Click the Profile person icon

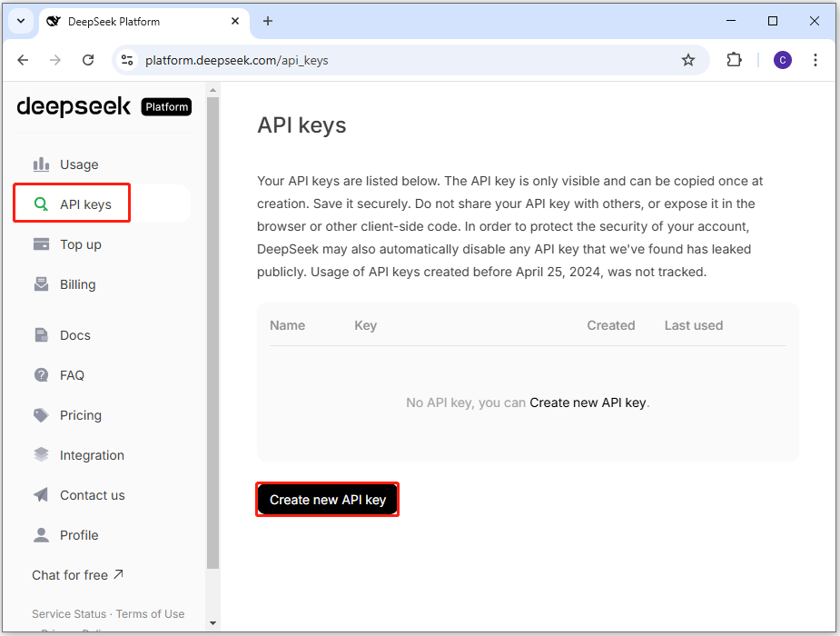[x=41, y=535]
